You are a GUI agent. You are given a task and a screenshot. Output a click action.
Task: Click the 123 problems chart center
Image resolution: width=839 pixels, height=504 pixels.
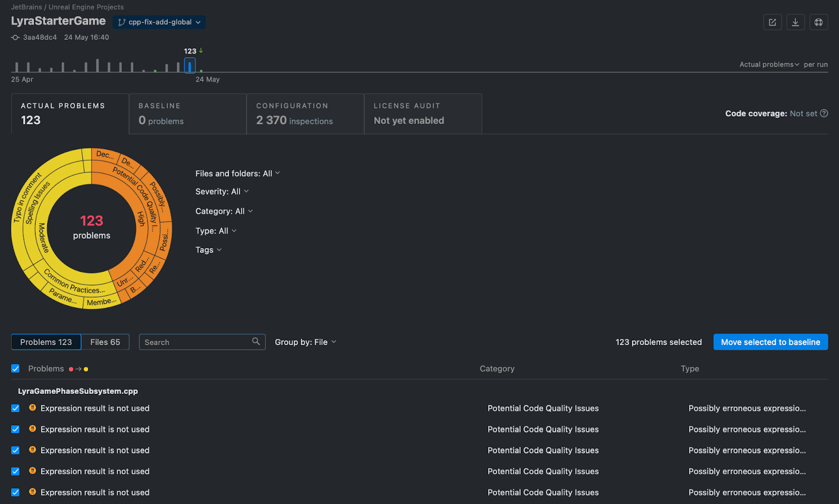click(x=92, y=228)
